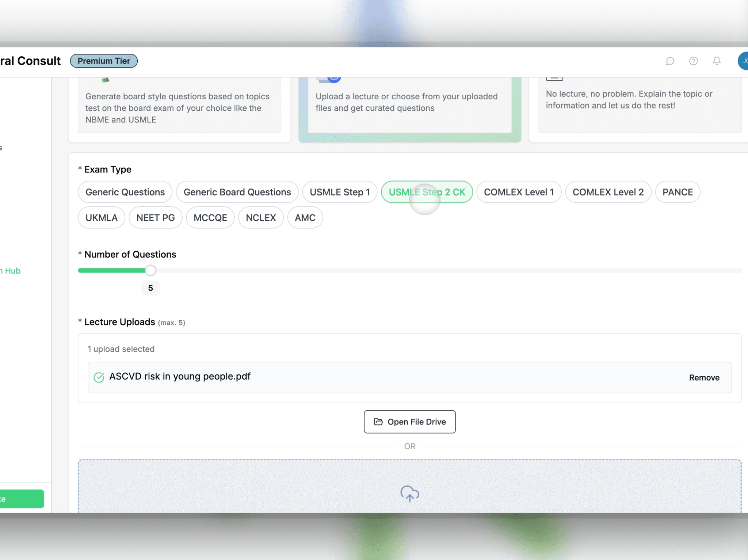Open help via the question mark icon
The width and height of the screenshot is (748, 560).
pos(694,61)
